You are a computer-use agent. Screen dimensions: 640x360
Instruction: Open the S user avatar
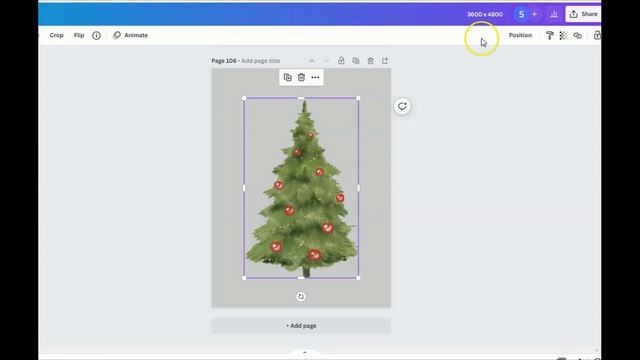point(521,14)
